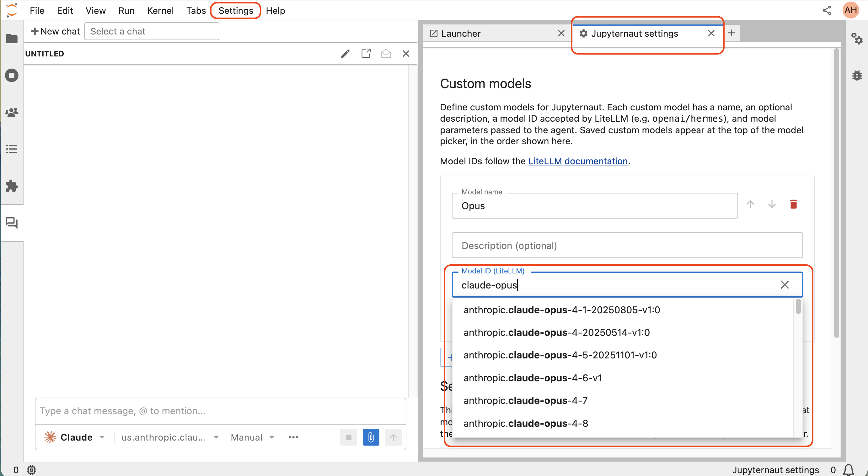Clear the Model ID field
The image size is (868, 476).
785,285
